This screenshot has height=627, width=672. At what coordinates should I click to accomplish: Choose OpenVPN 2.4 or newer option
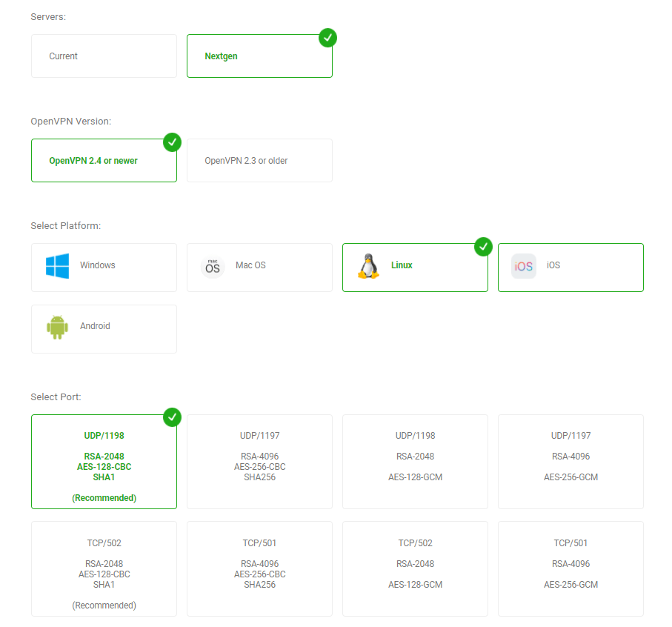[104, 161]
